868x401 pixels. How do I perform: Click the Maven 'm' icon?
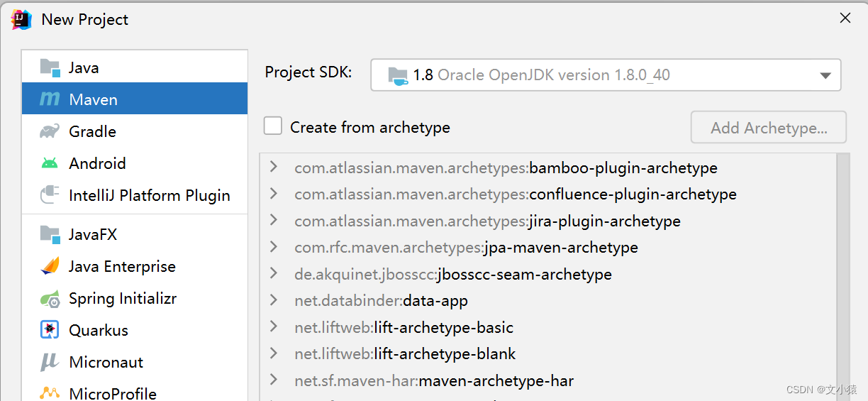tap(50, 99)
